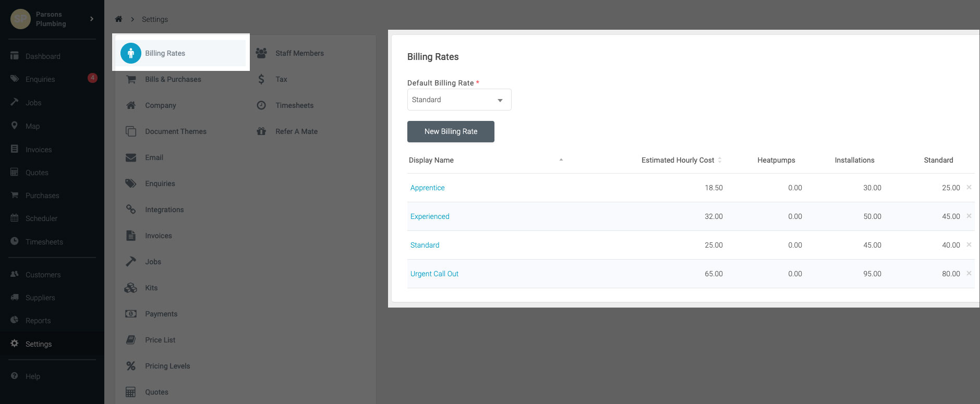Viewport: 980px width, 404px height.
Task: Click the Purchases cart icon in sidebar
Action: coord(15,195)
